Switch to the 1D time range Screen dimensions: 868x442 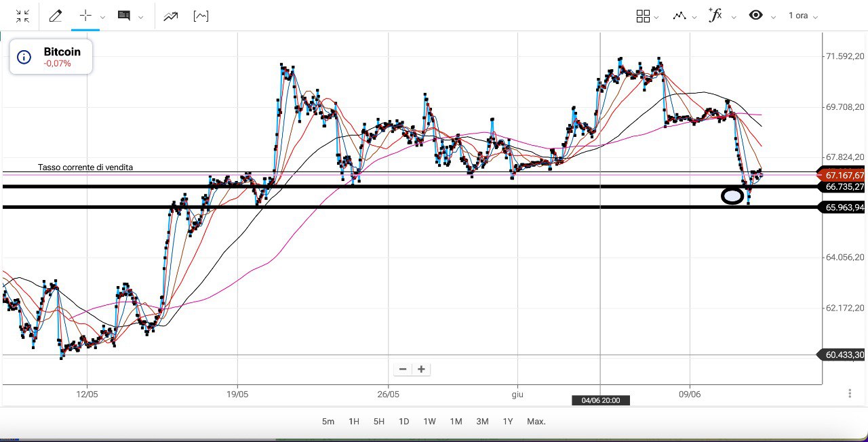(x=403, y=422)
